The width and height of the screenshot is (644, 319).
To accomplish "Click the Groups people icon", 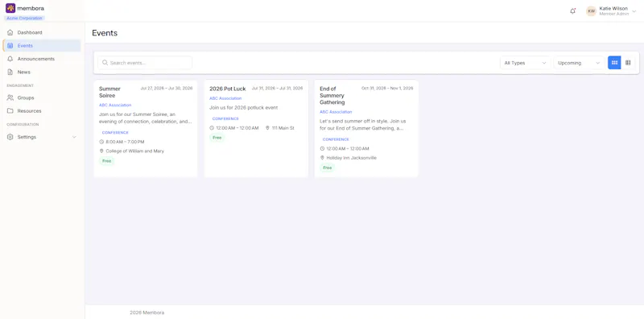I will pos(10,97).
